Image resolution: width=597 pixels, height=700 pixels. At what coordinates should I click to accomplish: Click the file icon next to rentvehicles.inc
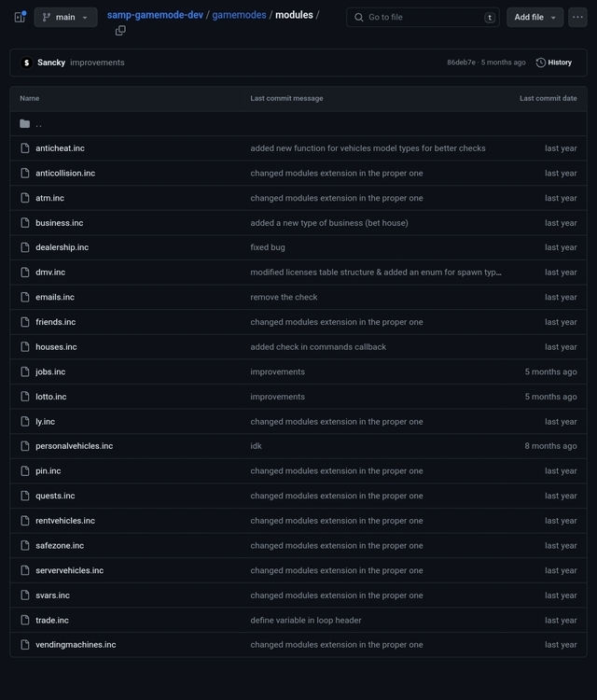click(x=25, y=521)
